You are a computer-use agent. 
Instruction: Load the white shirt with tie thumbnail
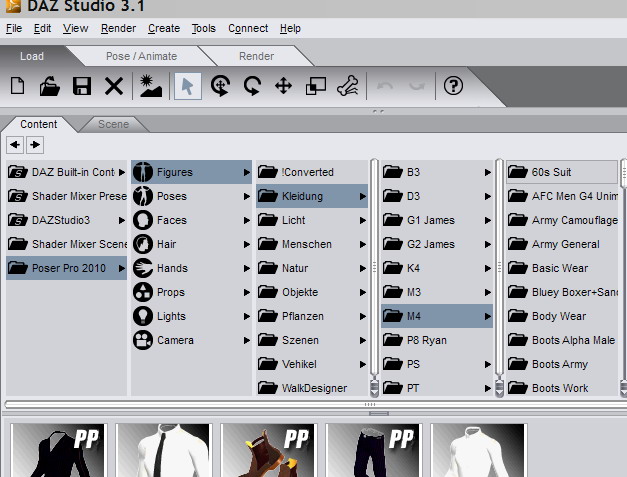(x=164, y=451)
